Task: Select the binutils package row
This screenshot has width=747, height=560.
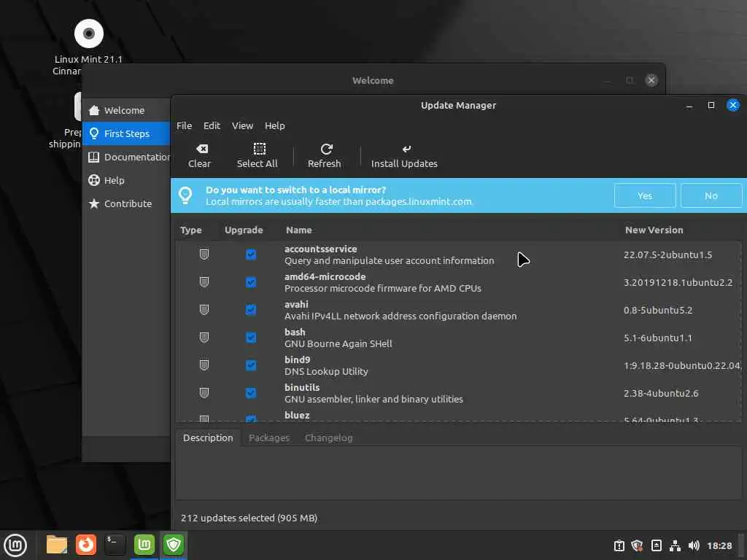Action: 459,393
